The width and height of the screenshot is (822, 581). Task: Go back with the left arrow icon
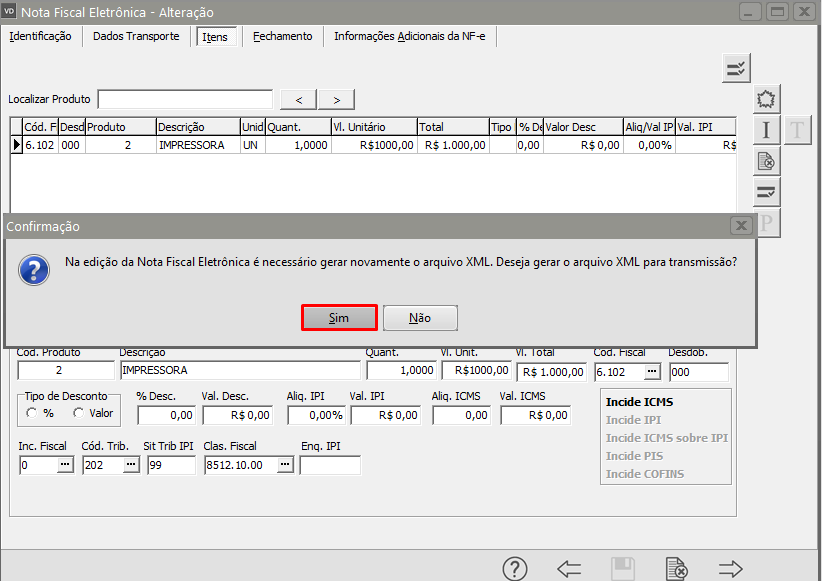click(569, 569)
